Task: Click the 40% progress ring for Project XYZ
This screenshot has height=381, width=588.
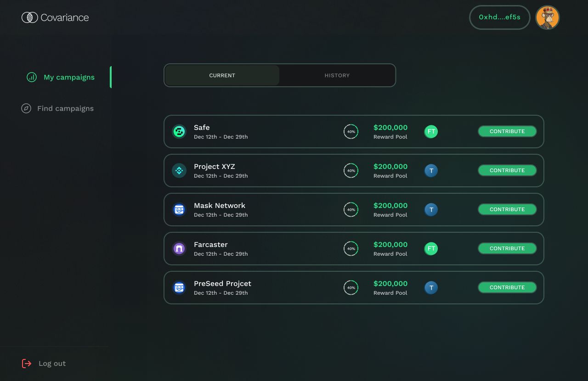Action: (351, 170)
